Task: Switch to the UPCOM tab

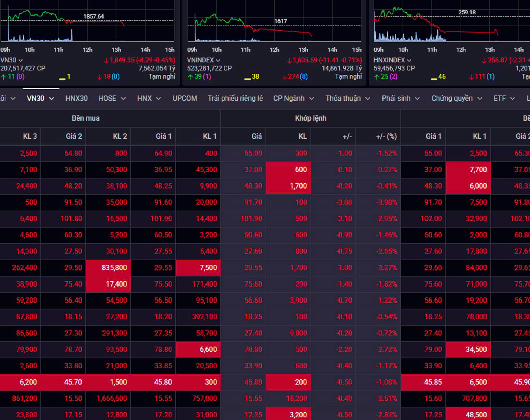Action: 185,98
